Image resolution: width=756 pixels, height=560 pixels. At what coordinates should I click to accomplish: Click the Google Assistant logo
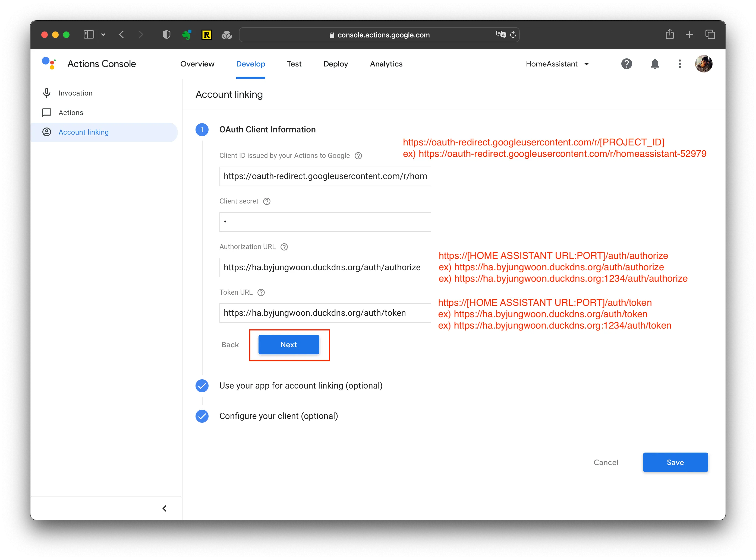coord(49,63)
